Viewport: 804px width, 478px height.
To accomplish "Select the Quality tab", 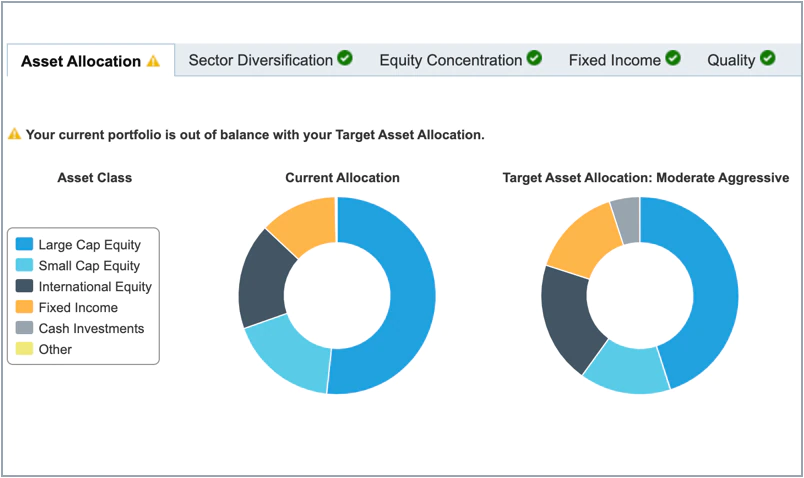I will point(731,60).
